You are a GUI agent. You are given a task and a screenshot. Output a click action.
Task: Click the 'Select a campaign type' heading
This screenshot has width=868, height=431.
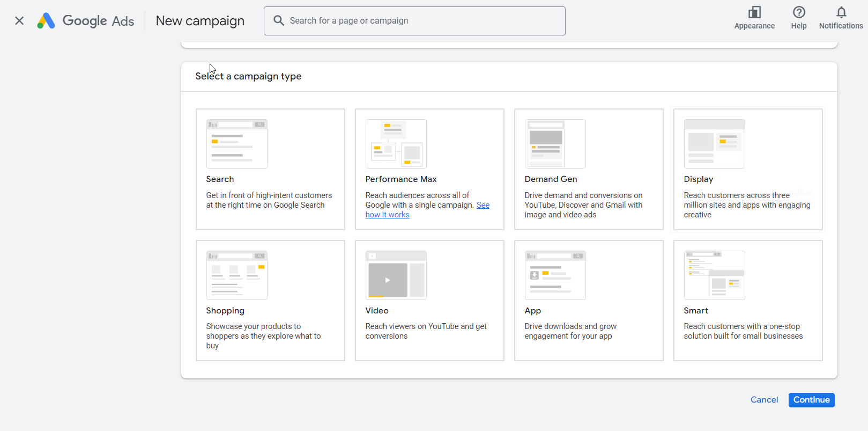tap(248, 76)
